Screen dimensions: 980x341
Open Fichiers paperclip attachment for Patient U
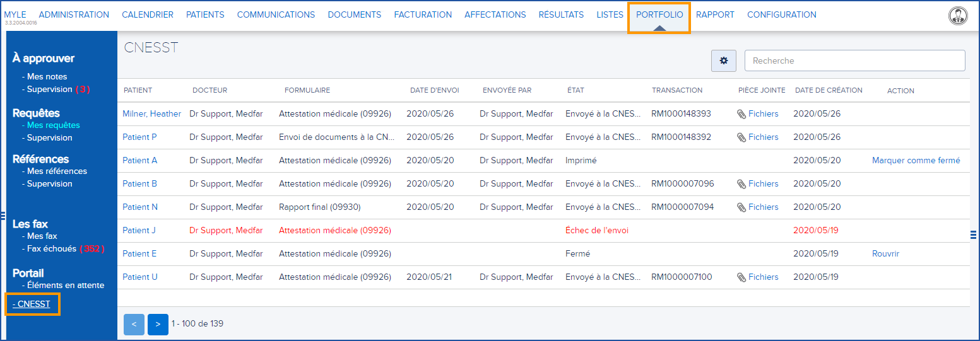click(758, 277)
